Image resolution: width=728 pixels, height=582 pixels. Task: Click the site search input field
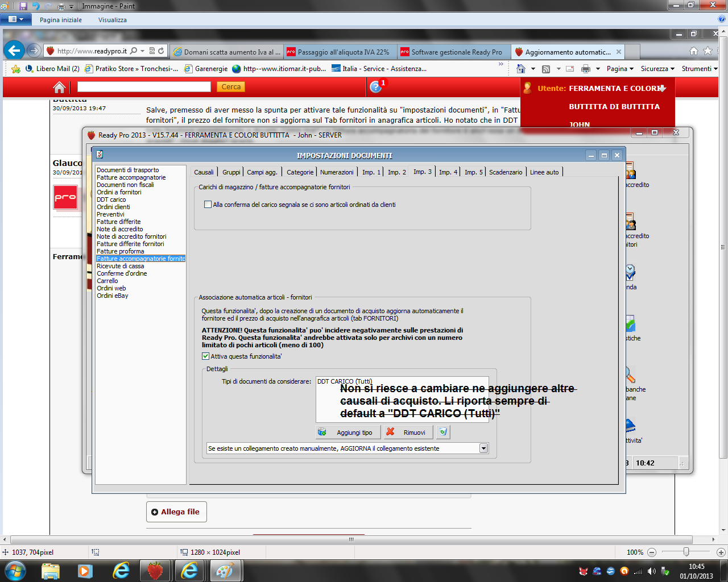point(144,87)
